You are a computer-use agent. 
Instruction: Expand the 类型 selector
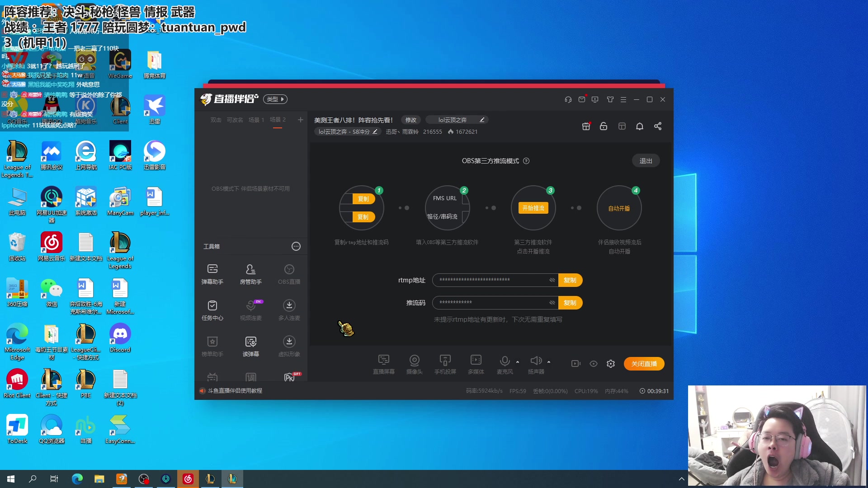click(275, 99)
